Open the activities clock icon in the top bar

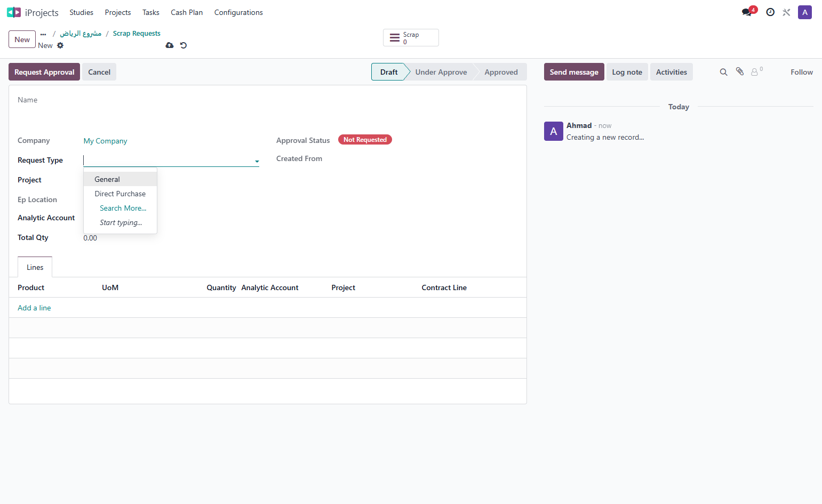pos(770,12)
